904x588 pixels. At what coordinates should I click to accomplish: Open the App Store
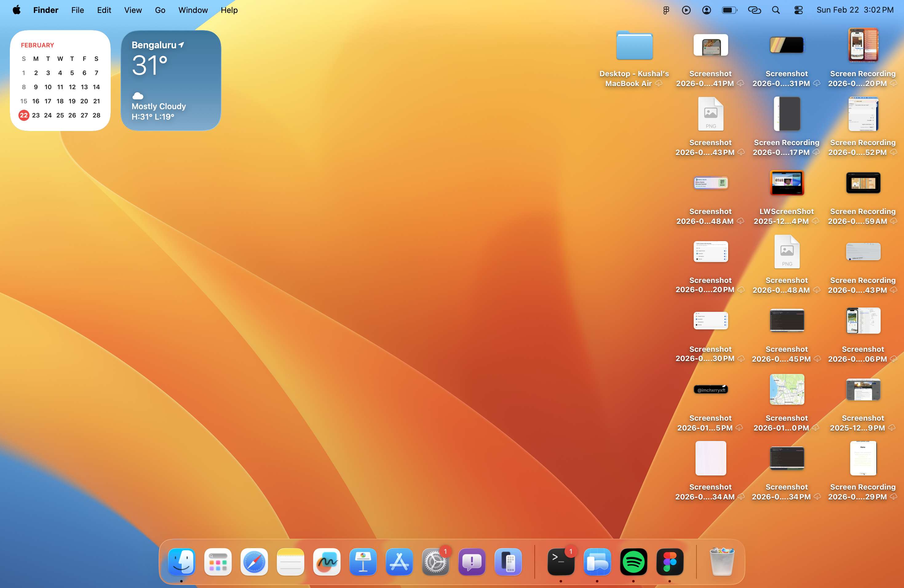[x=399, y=562]
